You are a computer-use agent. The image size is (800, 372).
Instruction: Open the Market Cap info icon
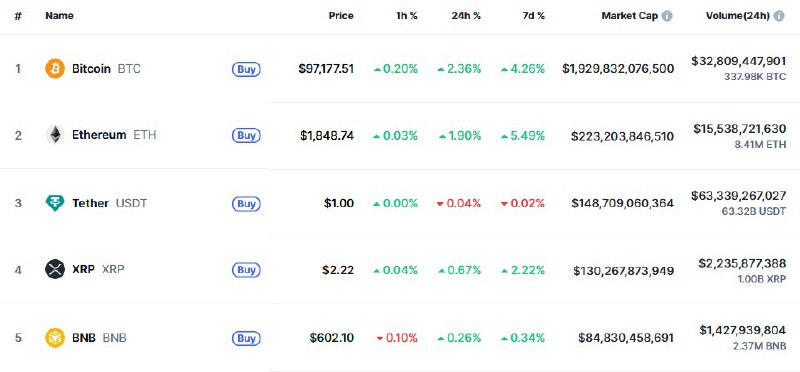click(667, 16)
